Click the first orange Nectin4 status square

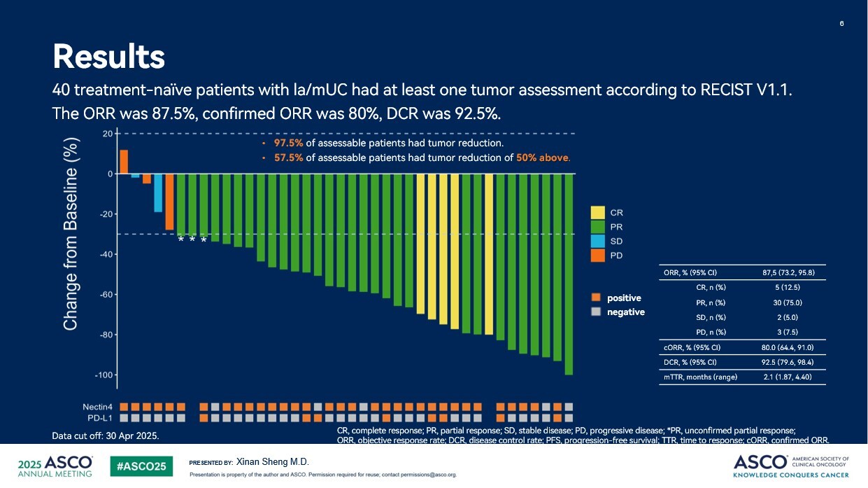pyautogui.click(x=124, y=407)
